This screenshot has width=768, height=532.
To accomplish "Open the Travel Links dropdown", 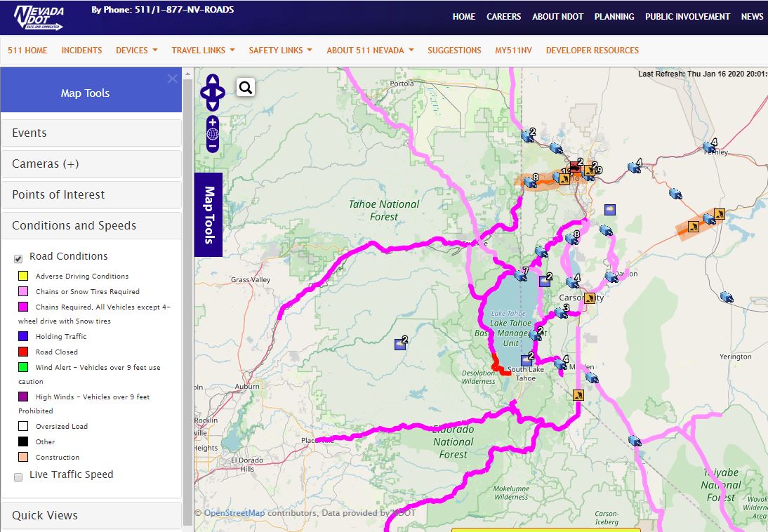I will tap(204, 50).
